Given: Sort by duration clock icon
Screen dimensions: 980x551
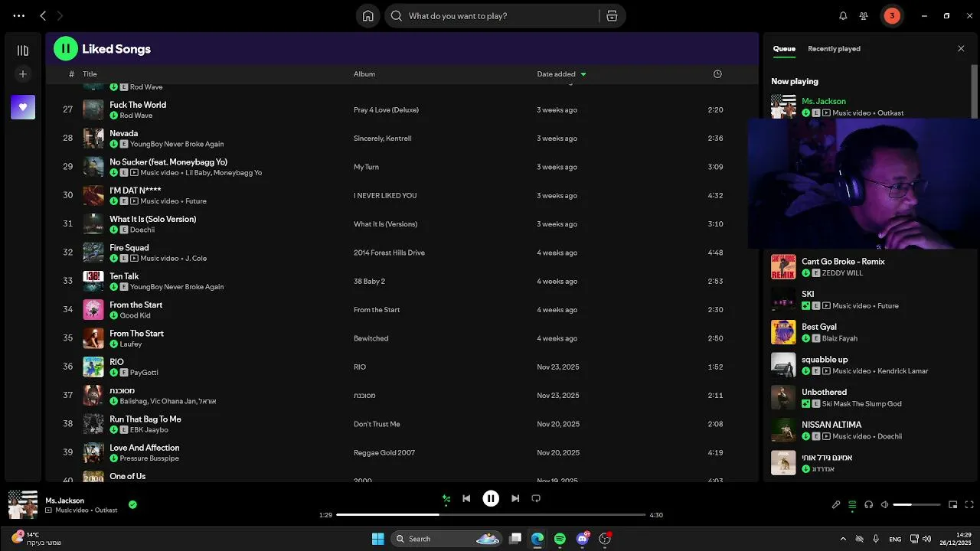Looking at the screenshot, I should click(717, 74).
